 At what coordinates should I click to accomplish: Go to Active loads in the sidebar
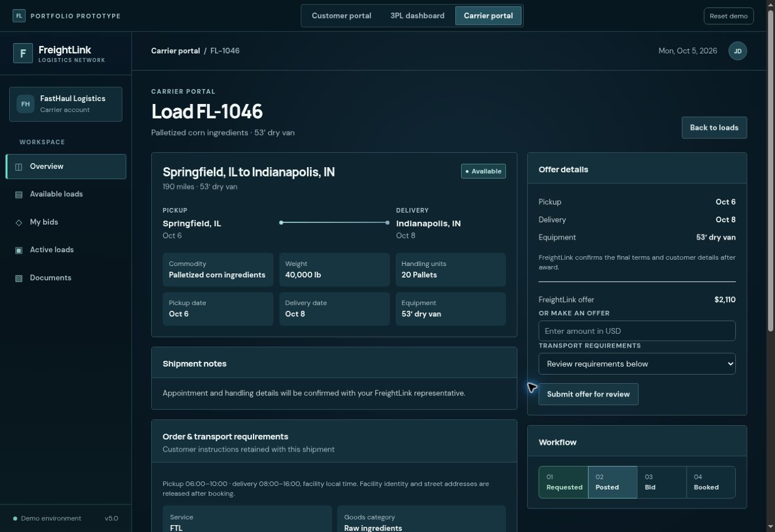click(66, 250)
